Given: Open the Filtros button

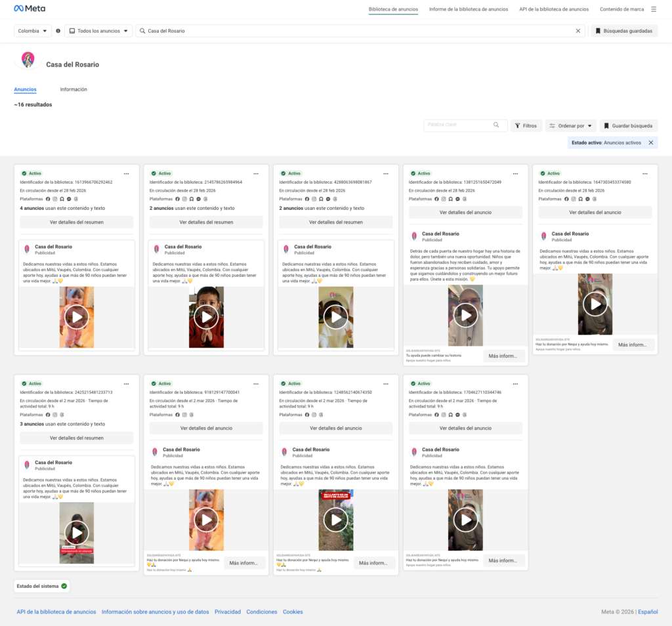Looking at the screenshot, I should (526, 125).
